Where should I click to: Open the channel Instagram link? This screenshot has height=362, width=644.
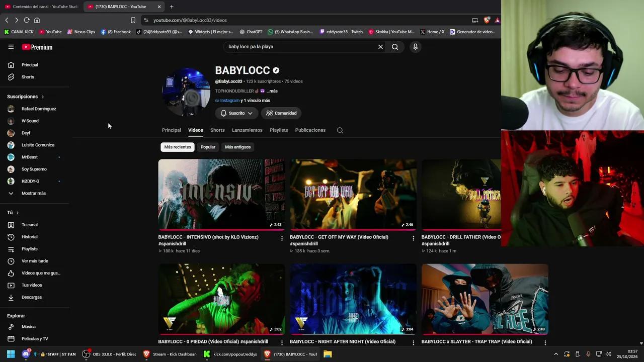229,101
